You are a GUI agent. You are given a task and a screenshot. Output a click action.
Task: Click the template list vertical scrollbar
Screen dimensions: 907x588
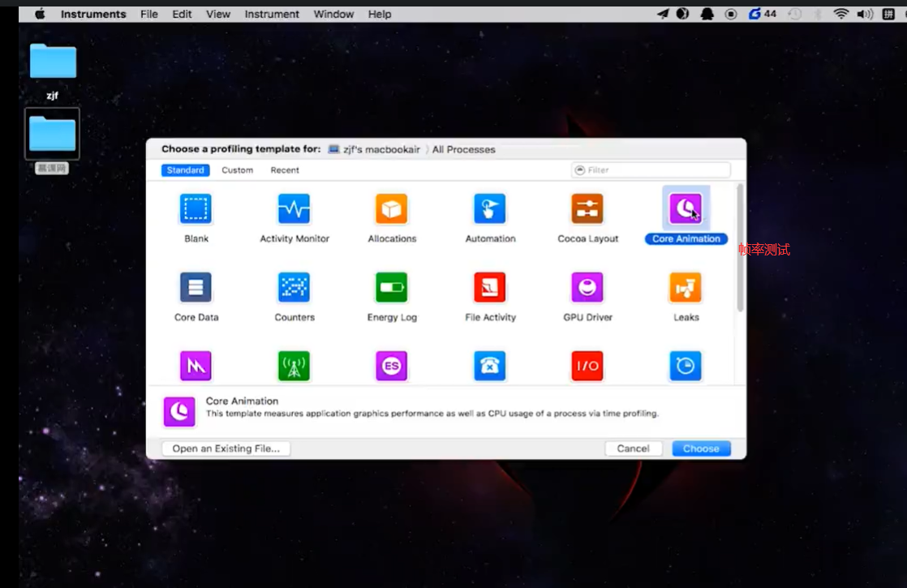coord(740,249)
